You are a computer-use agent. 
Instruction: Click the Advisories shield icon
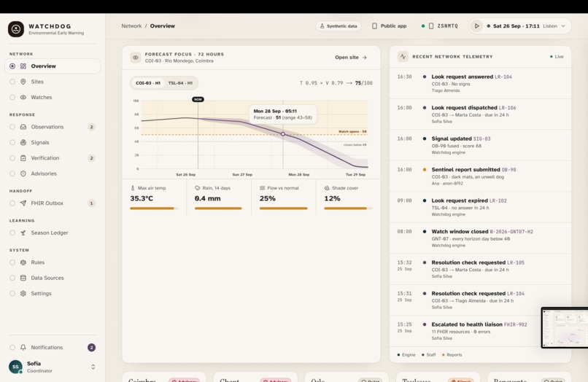pos(23,174)
